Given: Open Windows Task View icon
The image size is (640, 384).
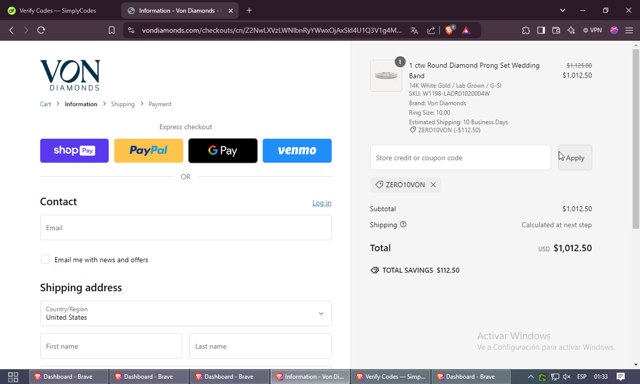Looking at the screenshot, I should point(13,377).
